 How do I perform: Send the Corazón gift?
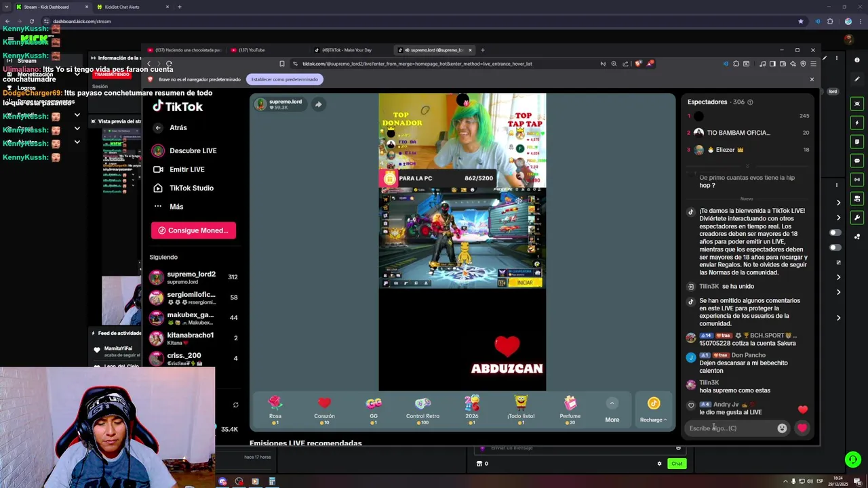(324, 410)
